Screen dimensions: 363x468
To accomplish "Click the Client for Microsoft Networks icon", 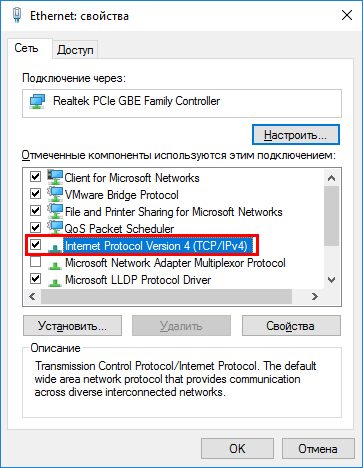I will (x=55, y=177).
